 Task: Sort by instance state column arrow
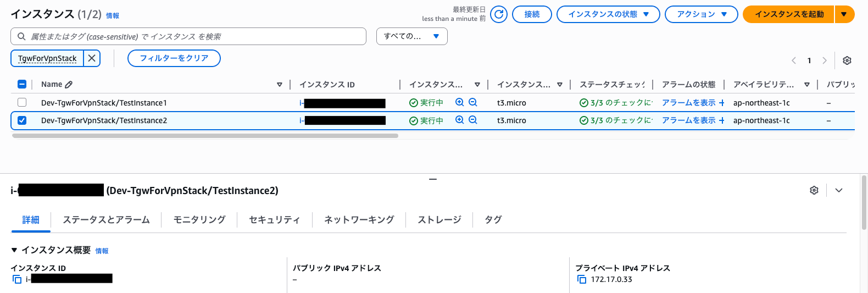click(477, 85)
